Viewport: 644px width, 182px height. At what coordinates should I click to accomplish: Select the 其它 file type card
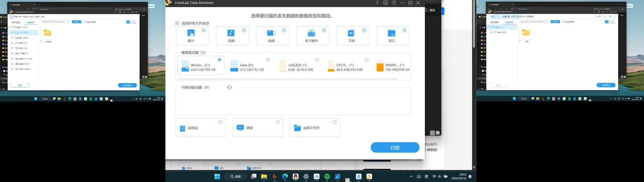coord(393,36)
